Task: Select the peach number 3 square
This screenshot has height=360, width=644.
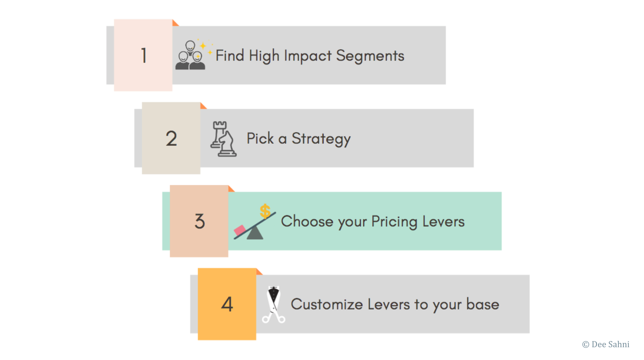Action: click(199, 221)
